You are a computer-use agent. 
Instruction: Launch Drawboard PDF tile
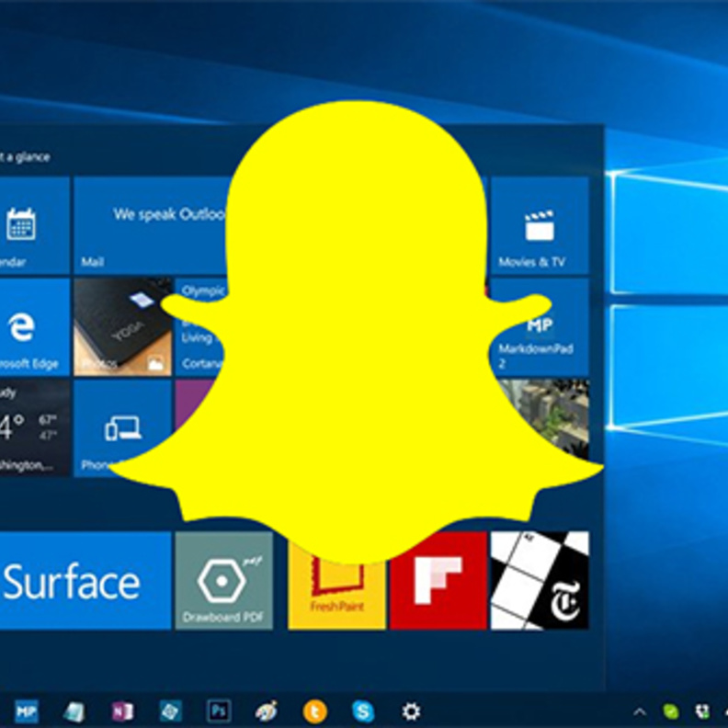(x=223, y=581)
